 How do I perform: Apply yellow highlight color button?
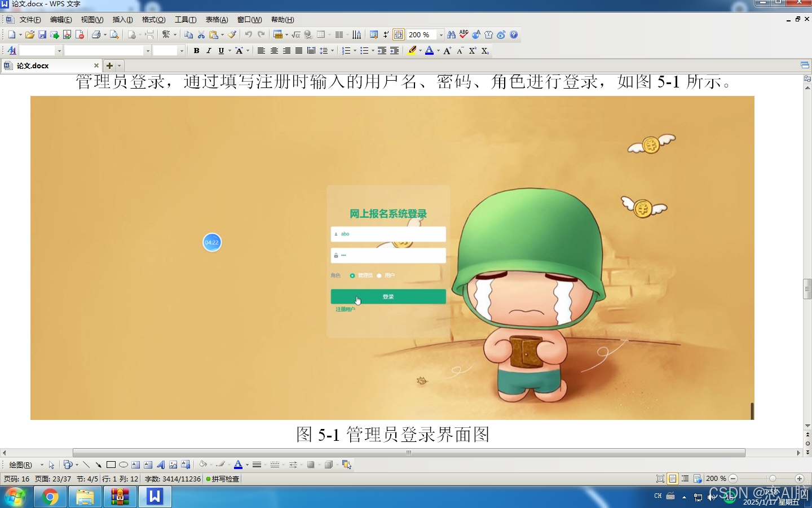(x=412, y=51)
